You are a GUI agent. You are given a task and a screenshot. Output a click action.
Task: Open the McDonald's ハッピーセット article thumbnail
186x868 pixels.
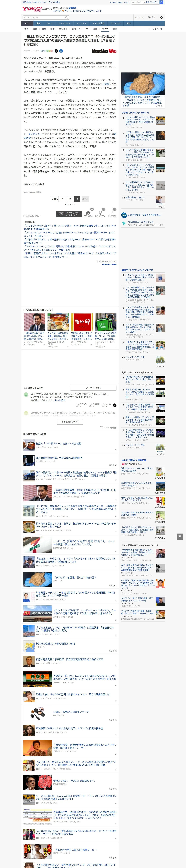click(38, 613)
